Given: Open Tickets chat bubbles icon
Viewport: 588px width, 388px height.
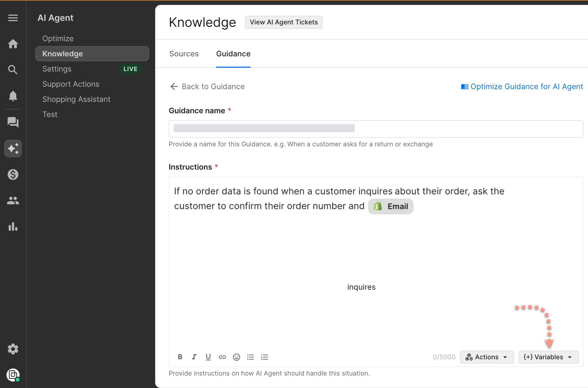Looking at the screenshot, I should tap(13, 122).
